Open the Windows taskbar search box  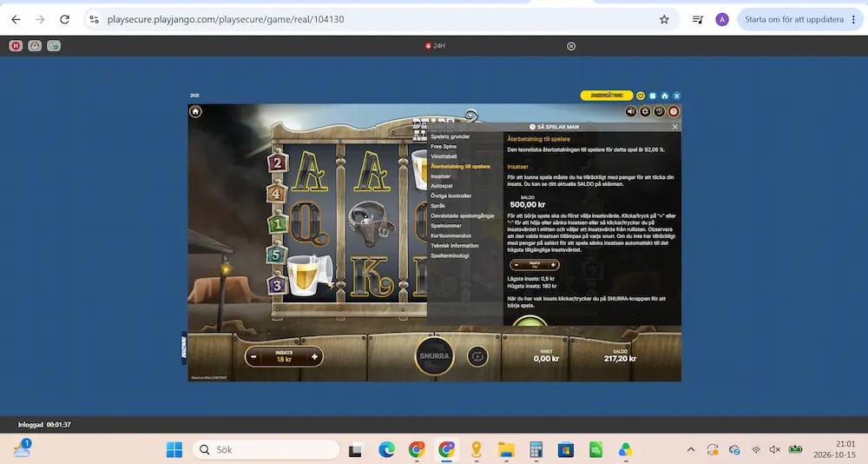point(266,449)
